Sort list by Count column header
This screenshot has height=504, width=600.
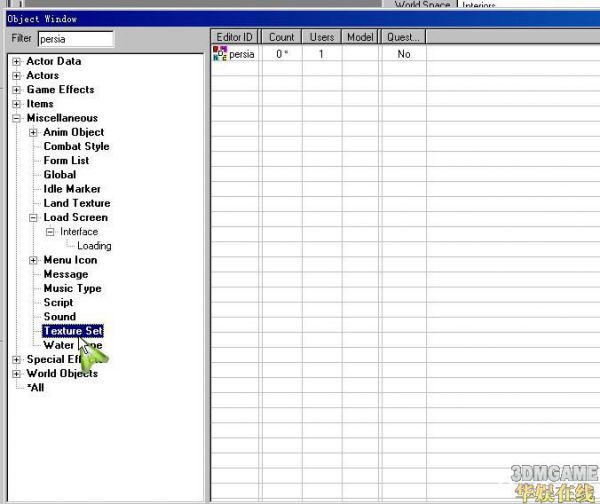281,37
